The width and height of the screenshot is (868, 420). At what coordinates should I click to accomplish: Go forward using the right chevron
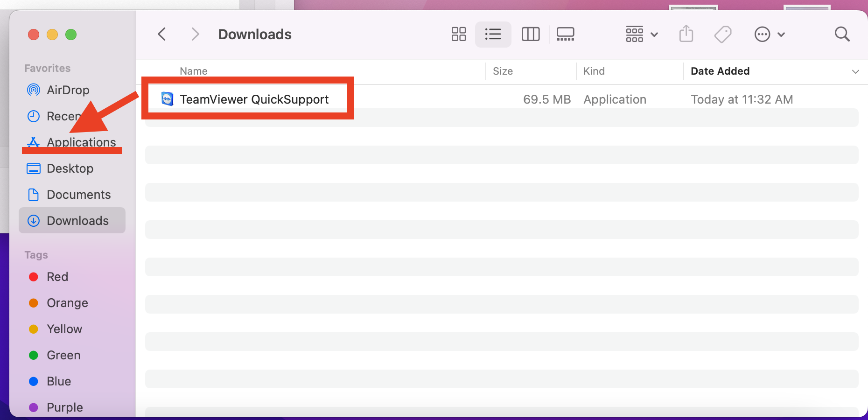(x=195, y=34)
